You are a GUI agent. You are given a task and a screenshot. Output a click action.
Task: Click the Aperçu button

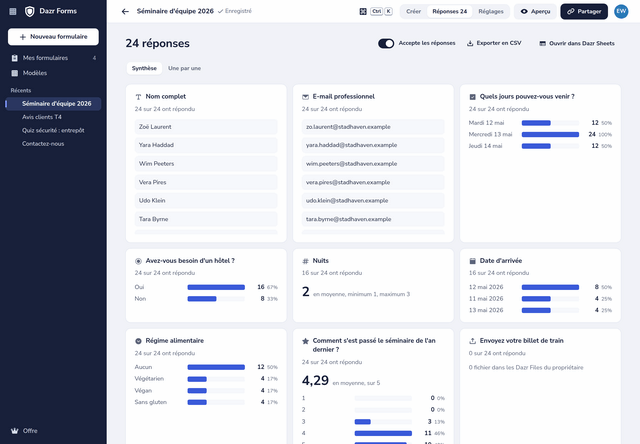click(x=535, y=11)
